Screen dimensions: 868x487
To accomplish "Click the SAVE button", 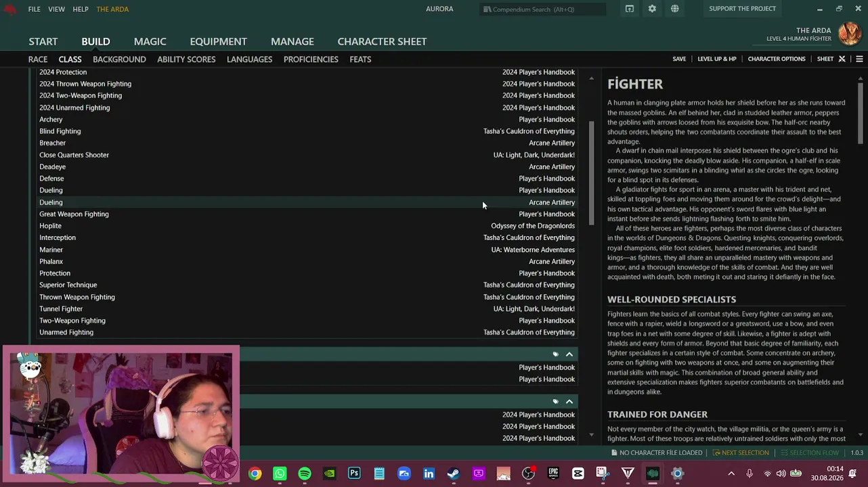I will (679, 59).
